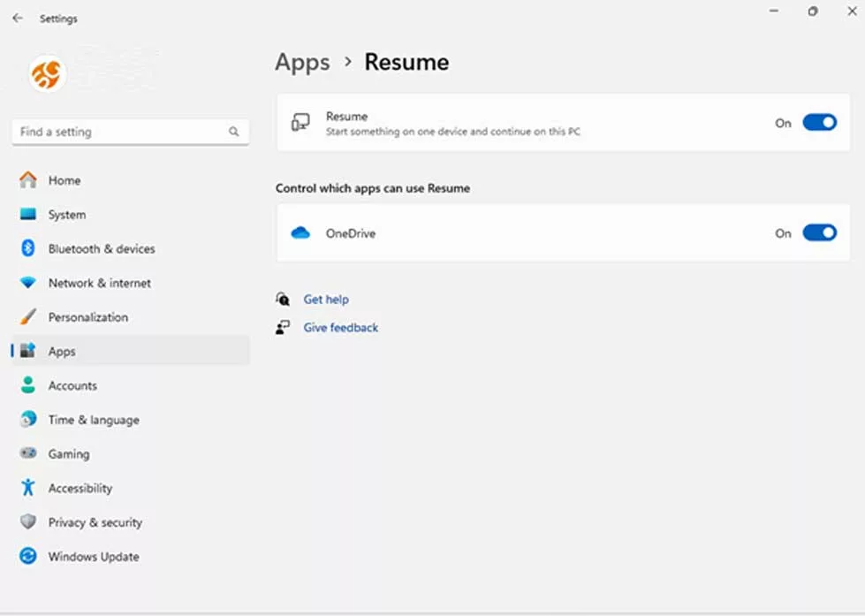Close the Settings window
This screenshot has height=616, width=865.
click(x=853, y=11)
